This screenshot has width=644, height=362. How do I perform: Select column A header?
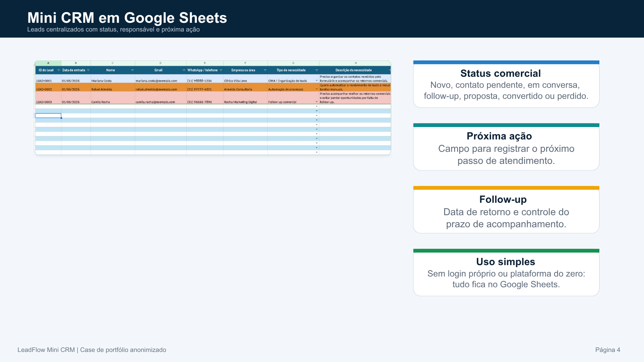coord(48,63)
